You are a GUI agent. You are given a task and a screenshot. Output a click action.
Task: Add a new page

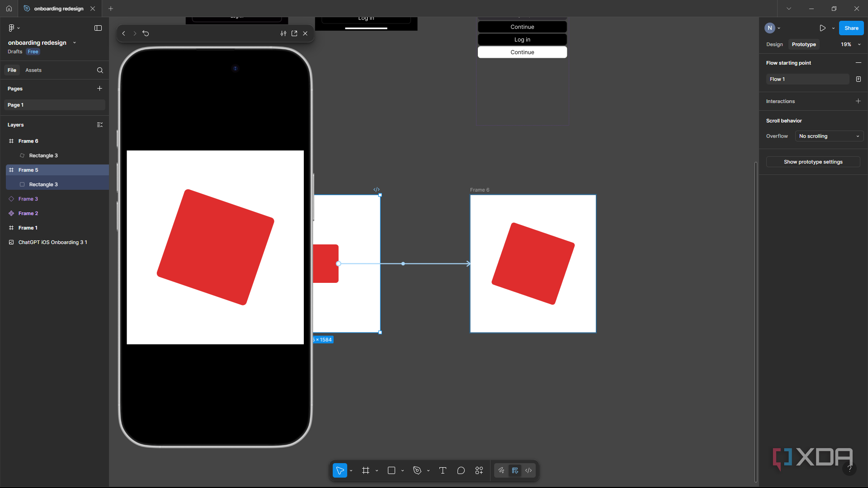[99, 89]
